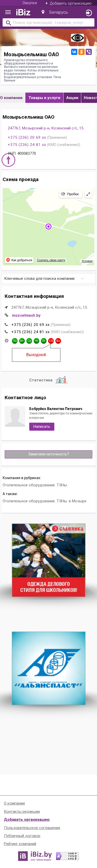
Task: Open the hamburger menu icon
Action: point(8,12)
